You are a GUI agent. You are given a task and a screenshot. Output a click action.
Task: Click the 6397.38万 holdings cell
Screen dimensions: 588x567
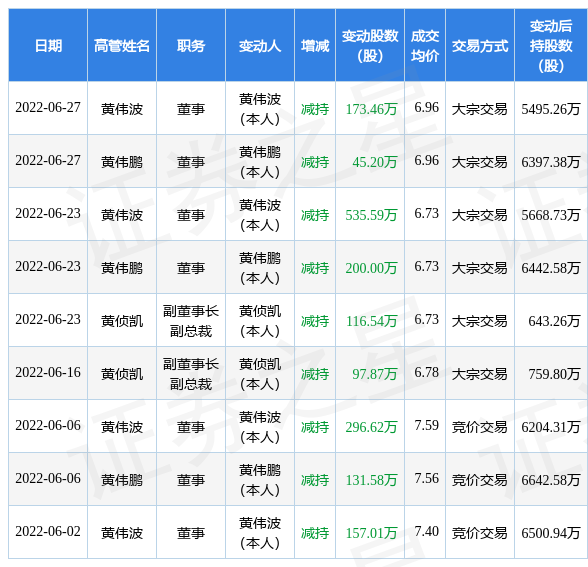coord(551,162)
